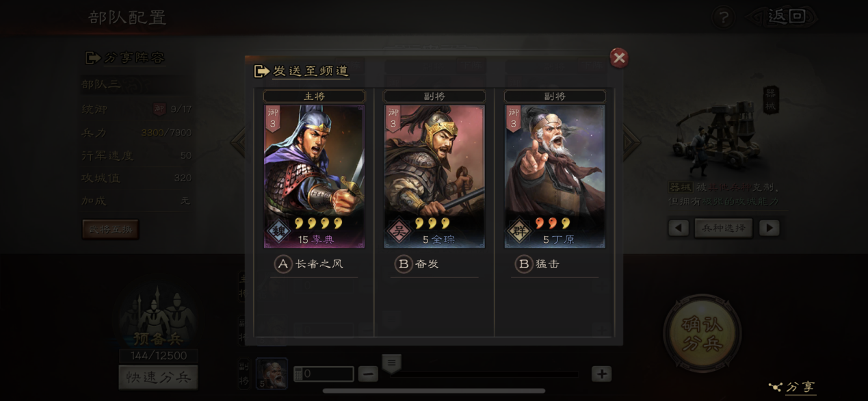The height and width of the screenshot is (401, 868).
Task: Switch to previous troop type arrow
Action: point(679,228)
